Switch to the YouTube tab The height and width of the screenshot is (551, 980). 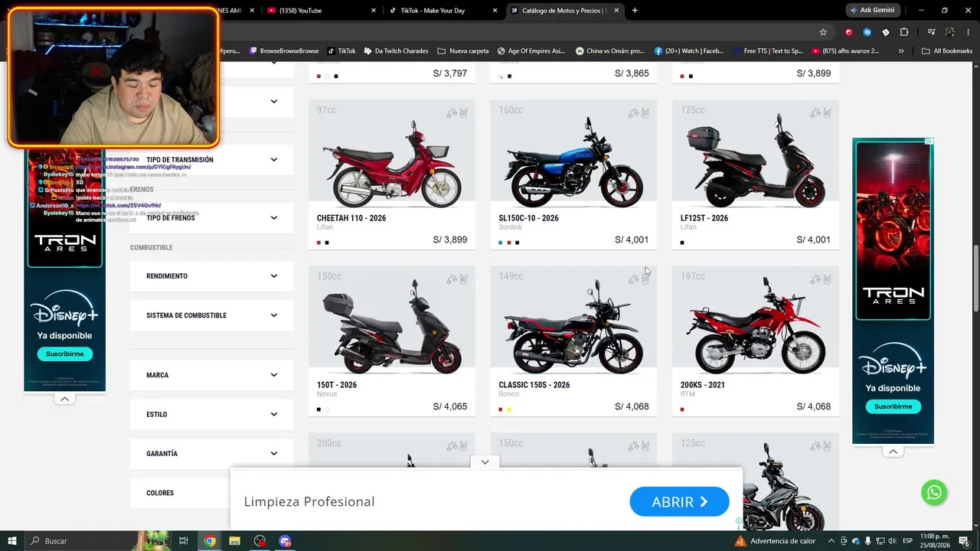coord(321,10)
